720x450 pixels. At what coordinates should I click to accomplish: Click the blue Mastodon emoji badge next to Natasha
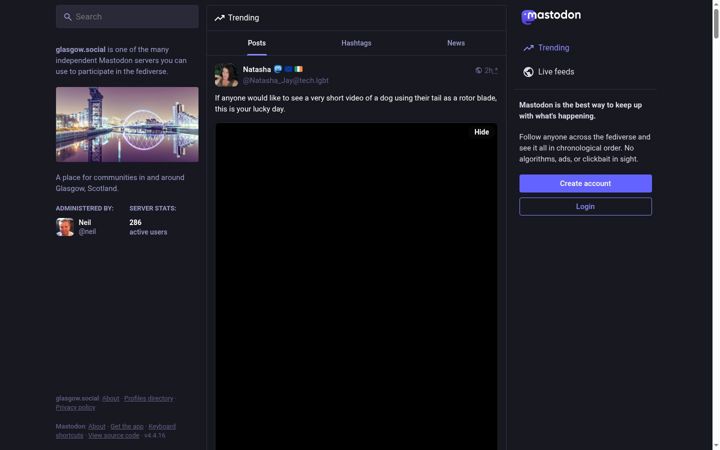coord(278,69)
